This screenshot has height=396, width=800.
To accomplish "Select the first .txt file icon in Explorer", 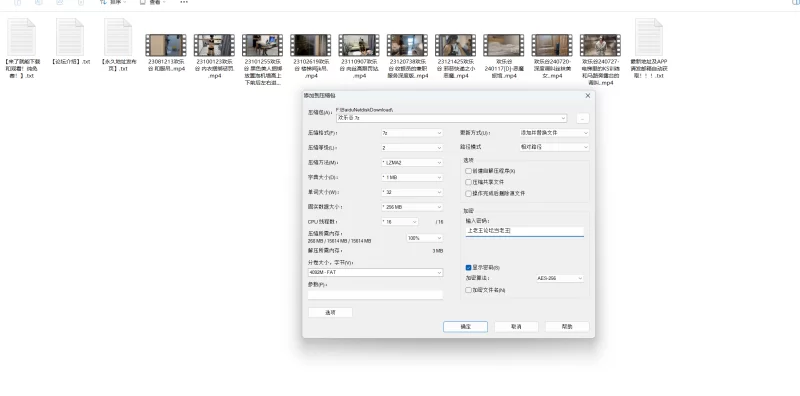I will click(21, 37).
